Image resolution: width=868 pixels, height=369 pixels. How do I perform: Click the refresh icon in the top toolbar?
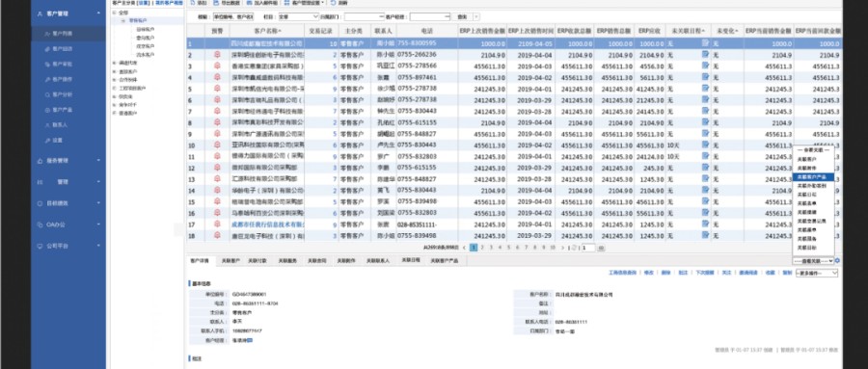click(x=333, y=3)
